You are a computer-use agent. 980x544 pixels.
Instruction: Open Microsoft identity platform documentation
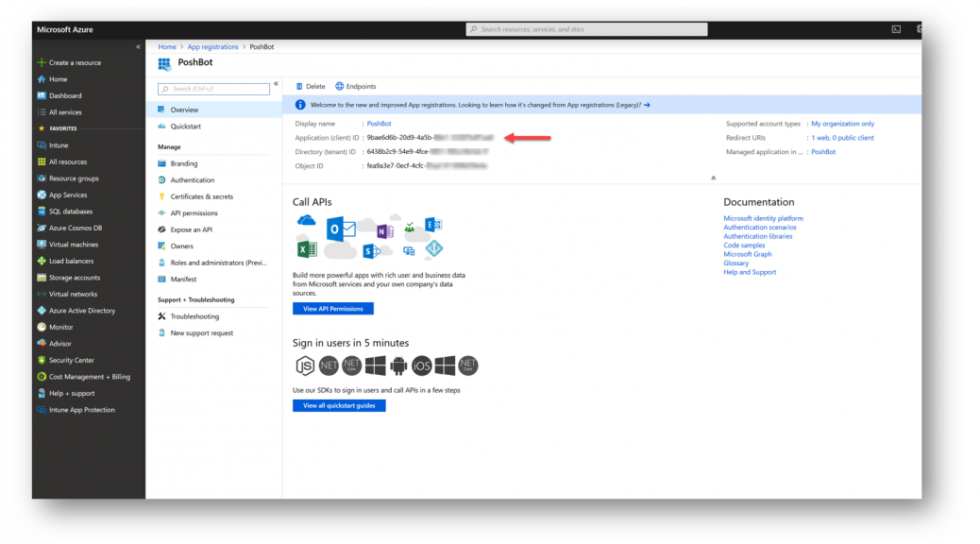pyautogui.click(x=763, y=219)
